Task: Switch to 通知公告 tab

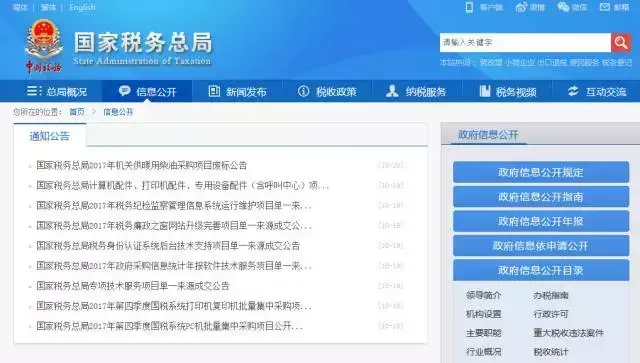Action: (x=49, y=136)
